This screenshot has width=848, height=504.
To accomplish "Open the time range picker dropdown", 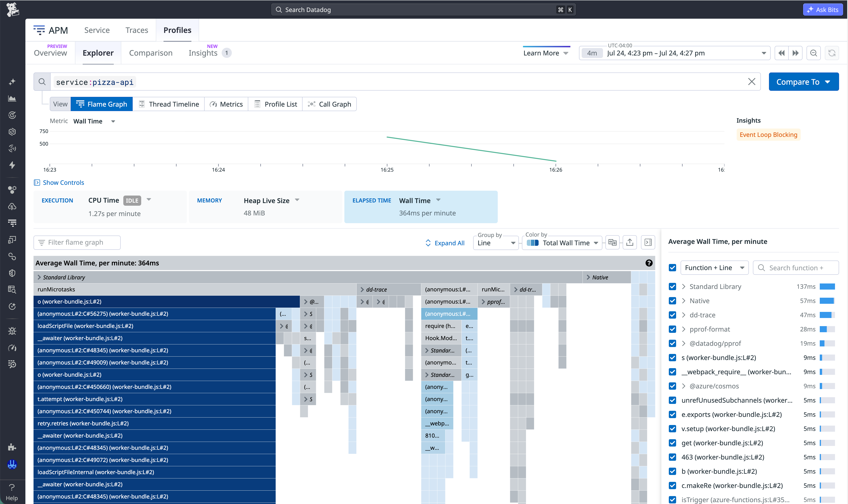I will [674, 53].
